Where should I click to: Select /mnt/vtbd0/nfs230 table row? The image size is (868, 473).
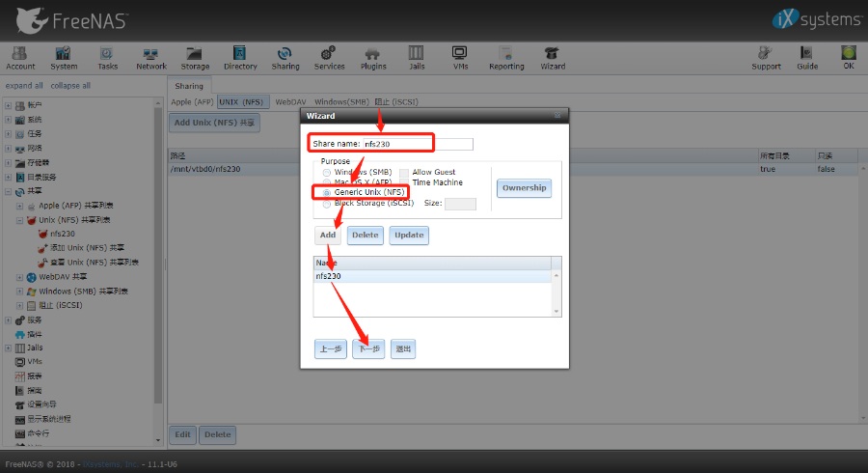click(x=512, y=169)
